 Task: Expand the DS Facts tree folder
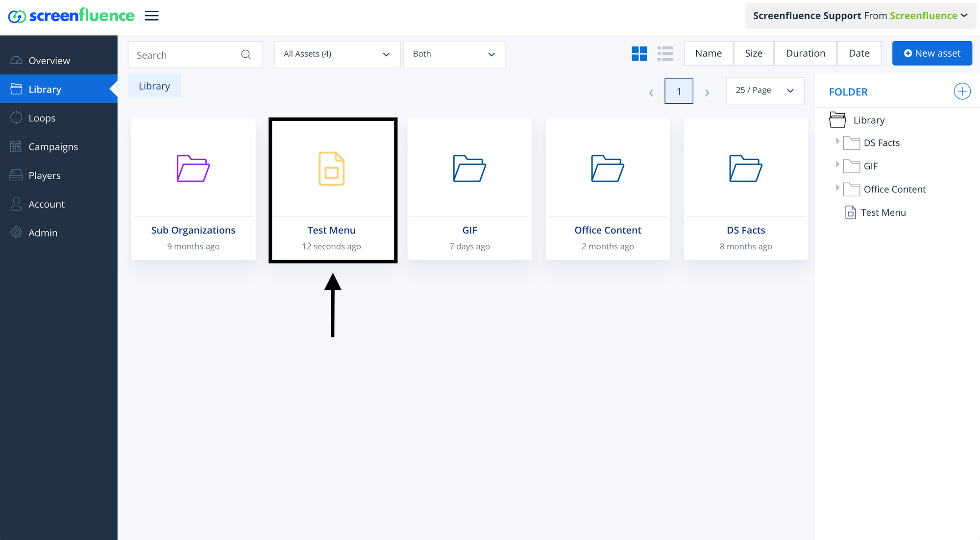(x=837, y=141)
